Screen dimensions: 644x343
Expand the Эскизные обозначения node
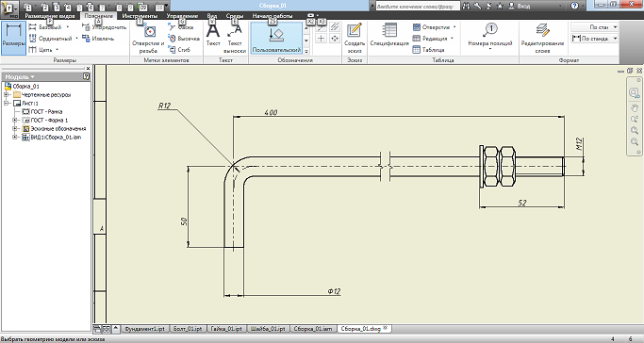click(15, 128)
